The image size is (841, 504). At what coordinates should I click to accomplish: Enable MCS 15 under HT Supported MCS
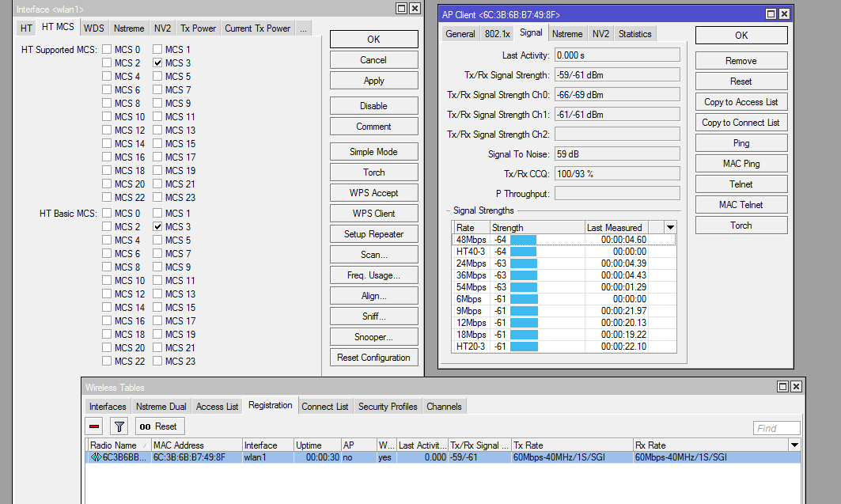(157, 144)
